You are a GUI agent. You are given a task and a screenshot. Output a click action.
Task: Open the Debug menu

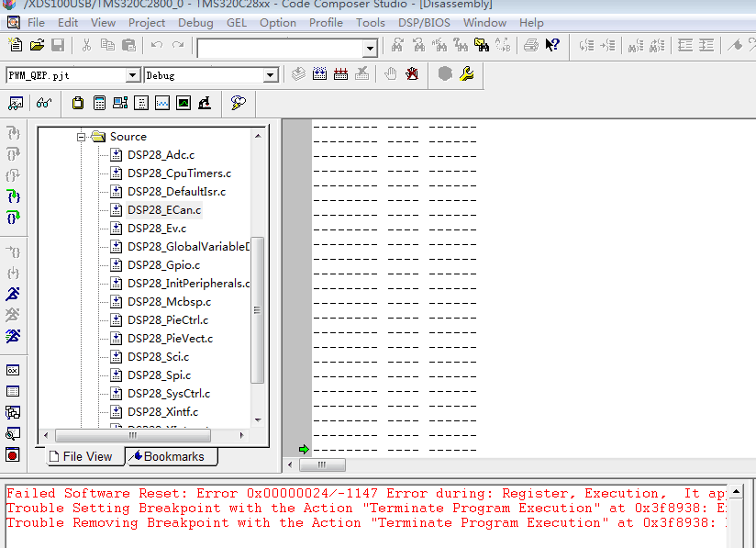[195, 23]
